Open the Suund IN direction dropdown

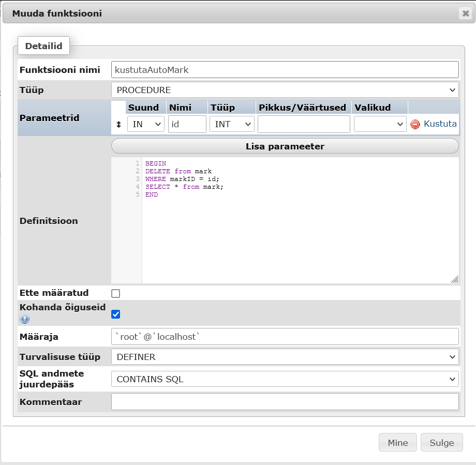click(145, 124)
